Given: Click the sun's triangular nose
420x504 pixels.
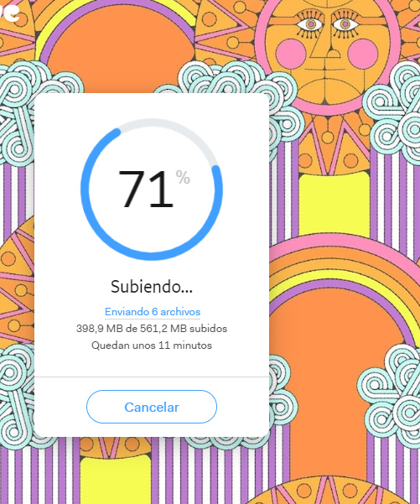Looking at the screenshot, I should [x=324, y=45].
